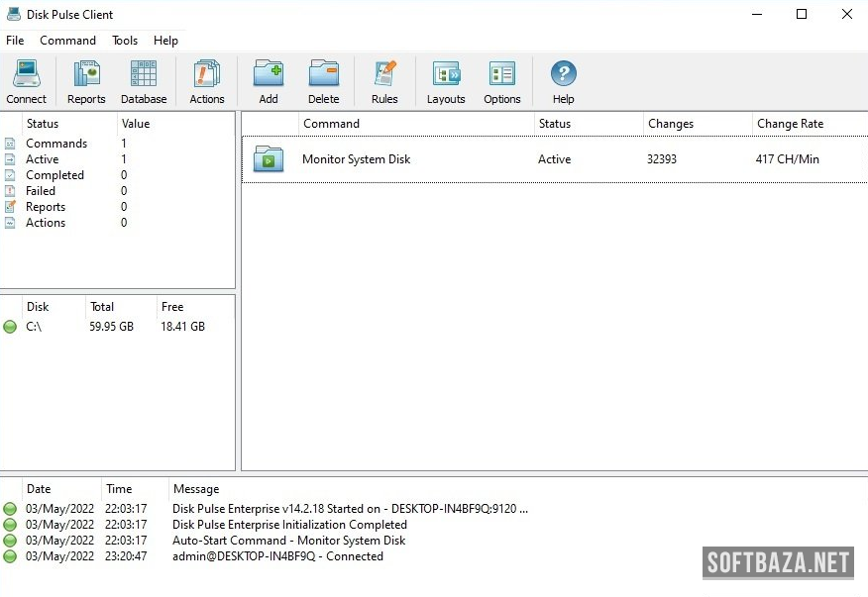
Task: Open the Database toolbar icon
Action: pos(144,80)
